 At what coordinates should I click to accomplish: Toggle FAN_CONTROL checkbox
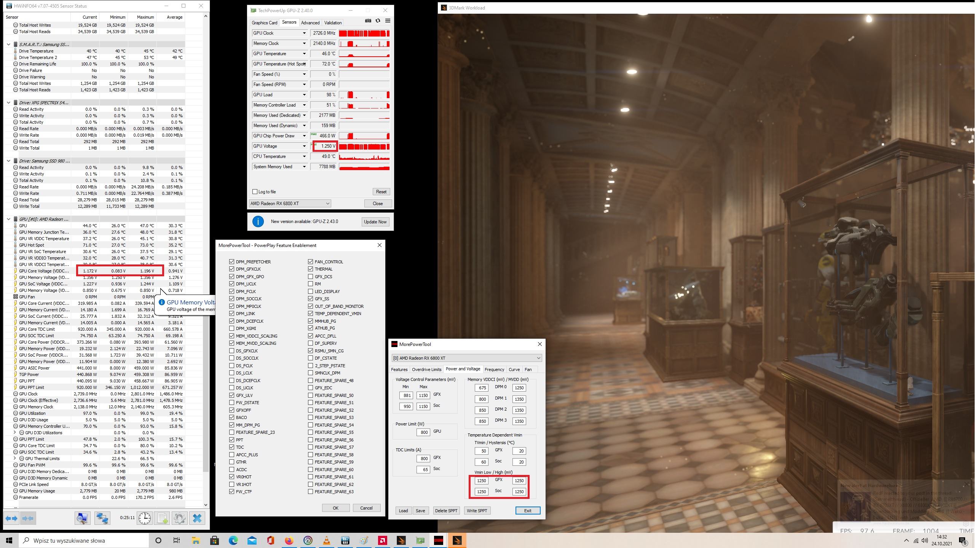pyautogui.click(x=310, y=262)
